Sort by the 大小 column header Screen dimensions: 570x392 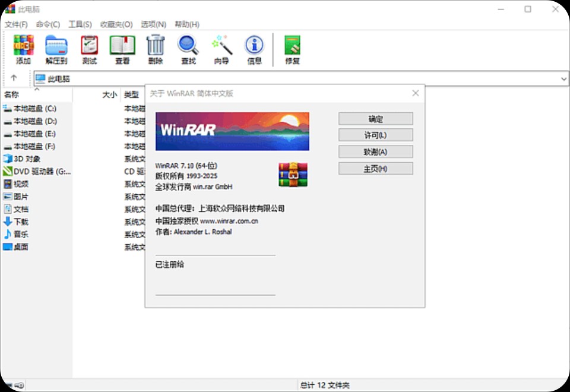pyautogui.click(x=96, y=95)
